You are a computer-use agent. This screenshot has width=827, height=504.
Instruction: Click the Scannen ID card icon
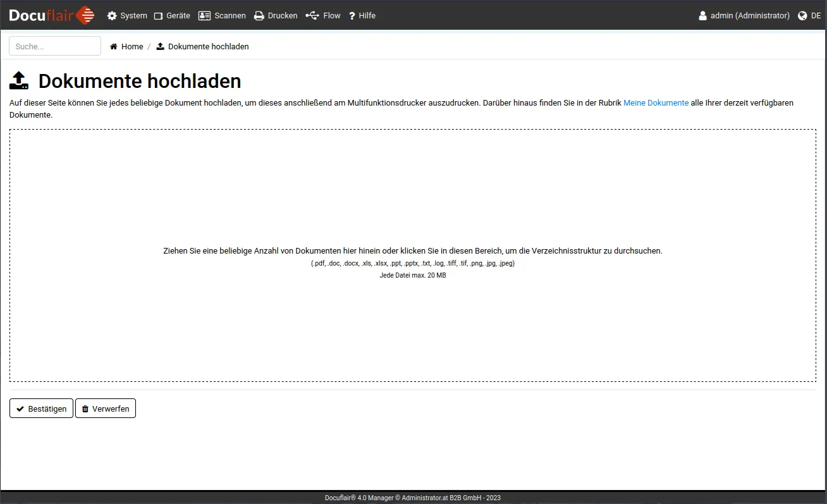point(204,16)
